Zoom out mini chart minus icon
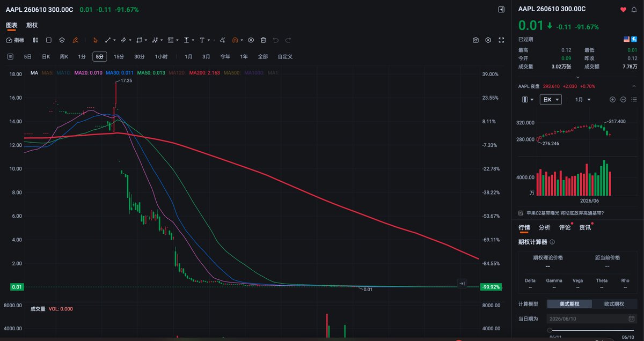The width and height of the screenshot is (644, 341). [623, 100]
